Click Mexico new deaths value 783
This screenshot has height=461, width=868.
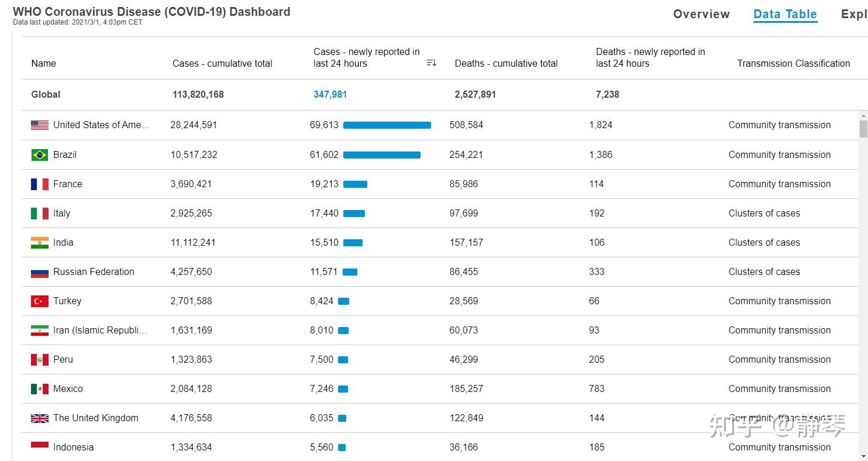click(x=597, y=388)
